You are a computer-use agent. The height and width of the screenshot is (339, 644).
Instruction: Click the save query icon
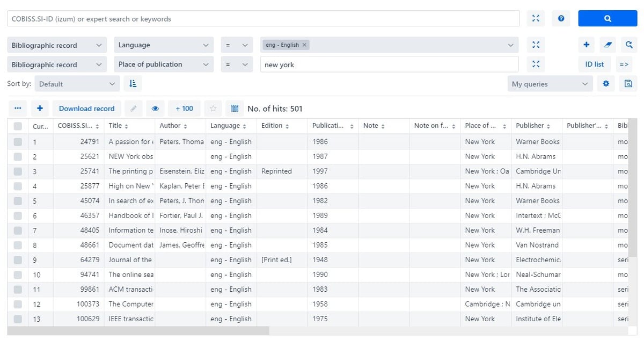[x=628, y=84]
